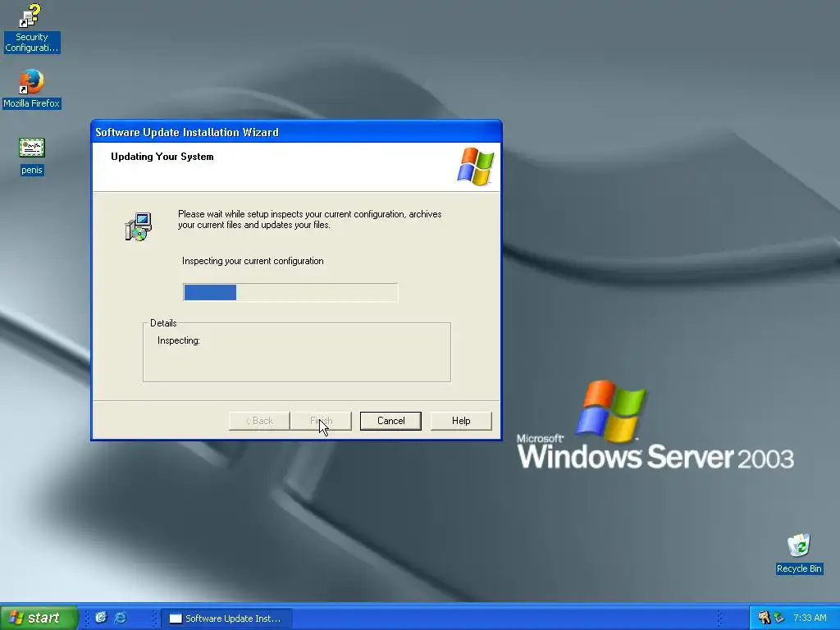Click the second system tray icon
Screen dimensions: 840x630
pos(778,618)
